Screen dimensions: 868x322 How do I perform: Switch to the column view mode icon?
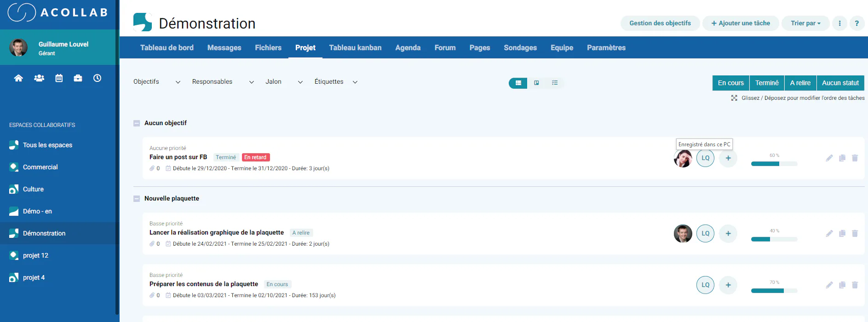(536, 83)
